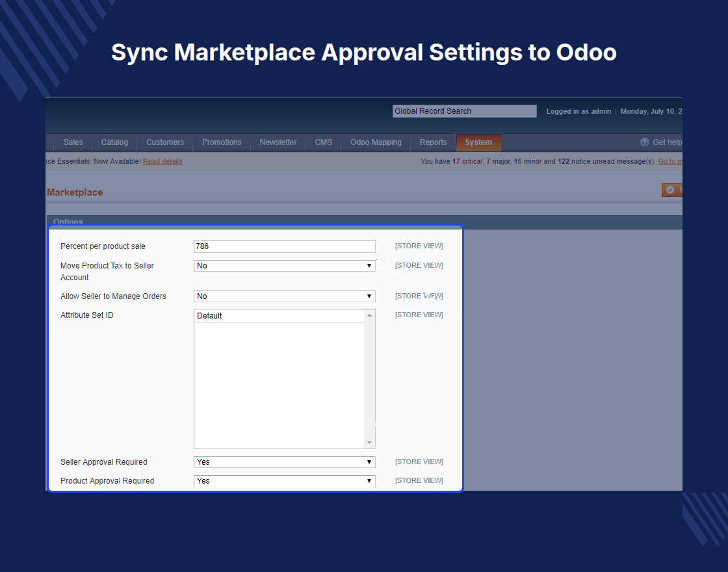Click the '17 critical' message count
This screenshot has height=572, width=728.
pyautogui.click(x=467, y=162)
